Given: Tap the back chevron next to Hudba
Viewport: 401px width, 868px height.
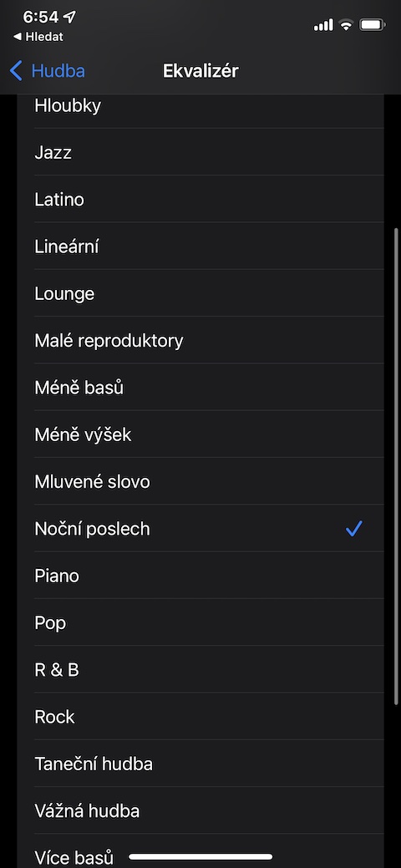Looking at the screenshot, I should click(x=16, y=71).
